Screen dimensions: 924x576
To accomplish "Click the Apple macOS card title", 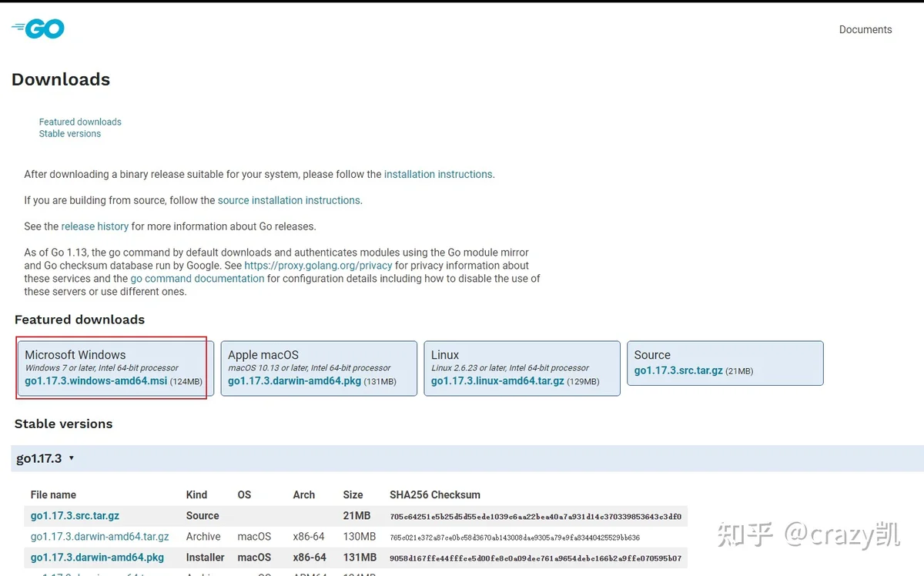I will coord(263,355).
